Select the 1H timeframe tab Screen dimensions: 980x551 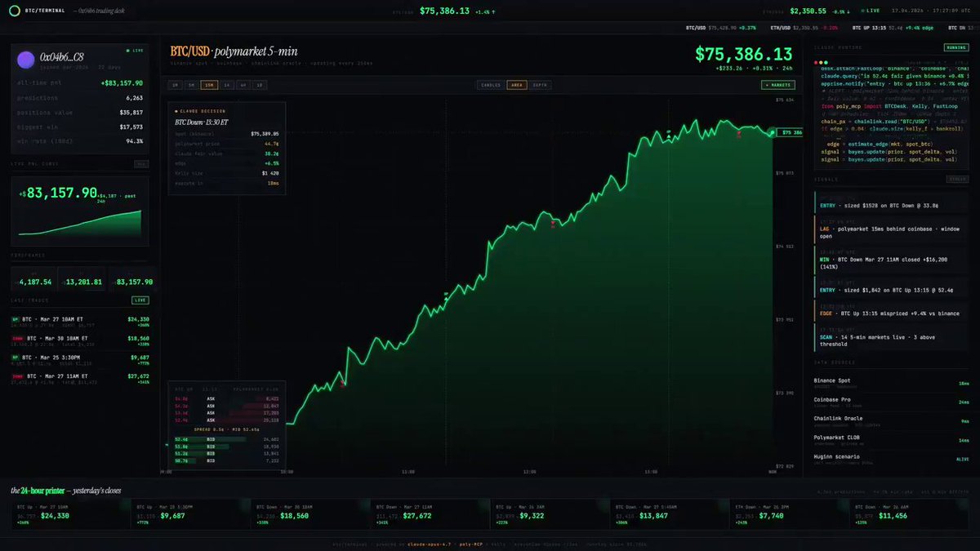pyautogui.click(x=228, y=85)
